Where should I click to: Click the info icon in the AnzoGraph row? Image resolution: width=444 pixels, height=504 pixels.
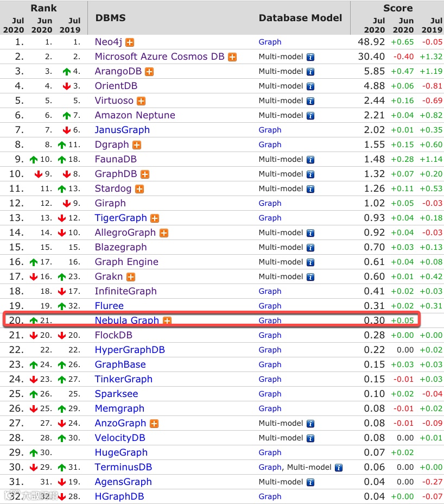(x=310, y=424)
